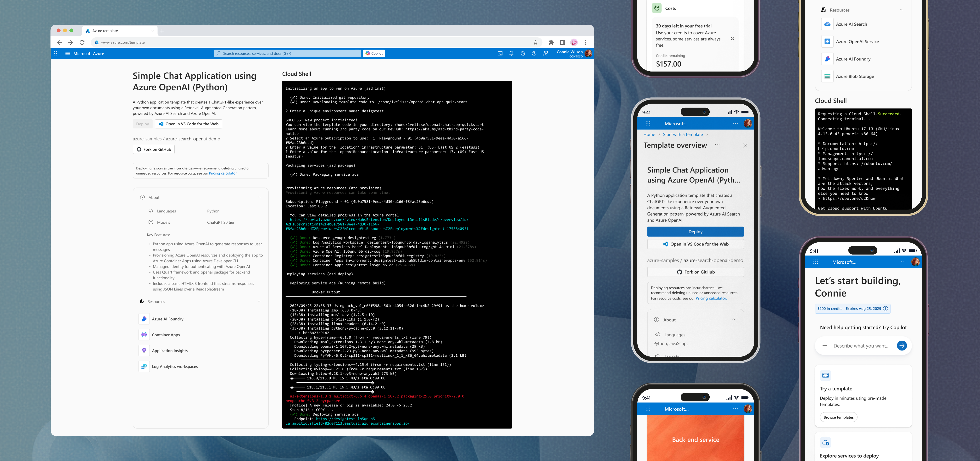Image resolution: width=980 pixels, height=461 pixels.
Task: Open the more options dots beside Template overview
Action: tap(717, 145)
